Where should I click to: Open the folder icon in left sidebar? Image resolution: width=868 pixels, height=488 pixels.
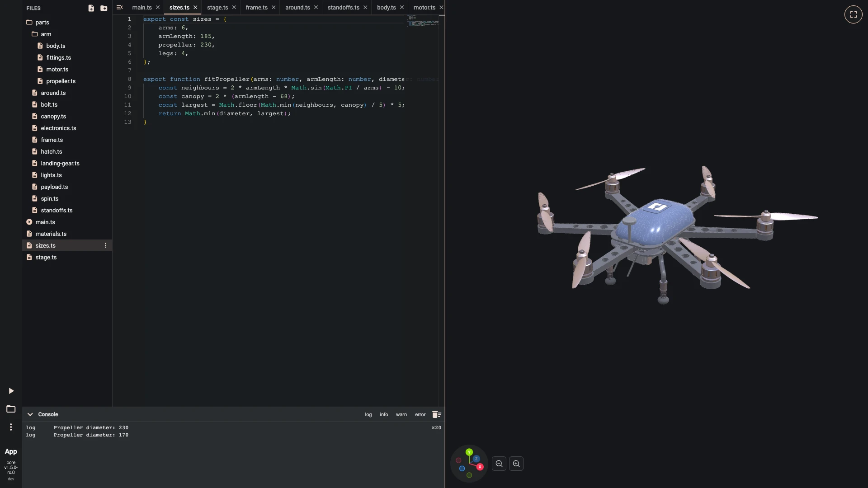pos(11,409)
